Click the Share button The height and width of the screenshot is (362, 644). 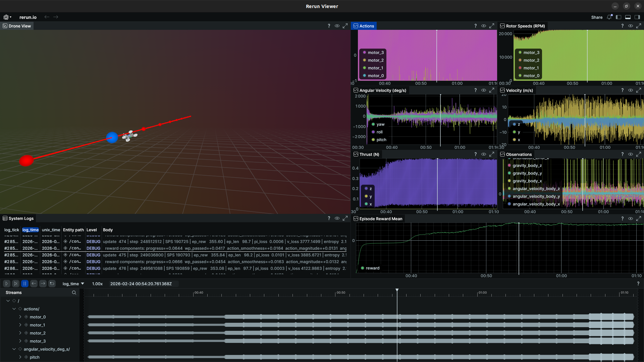pyautogui.click(x=597, y=17)
